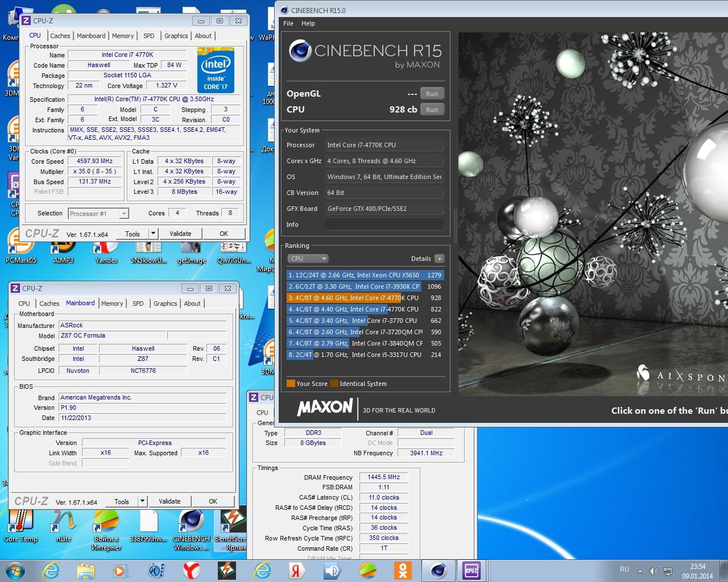Viewport: 728px width, 582px height.
Task: Switch to the Memory tab in the Mainboard CPU-Z window
Action: click(x=112, y=304)
